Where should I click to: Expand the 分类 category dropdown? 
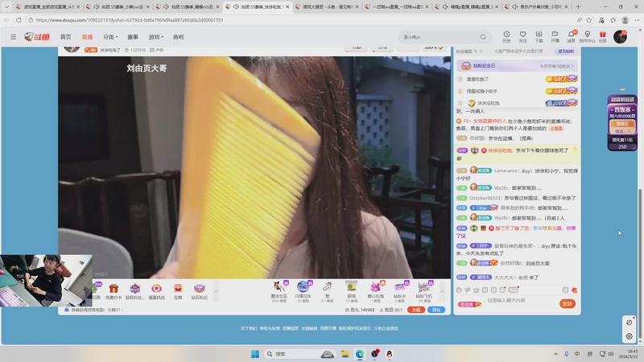point(110,37)
